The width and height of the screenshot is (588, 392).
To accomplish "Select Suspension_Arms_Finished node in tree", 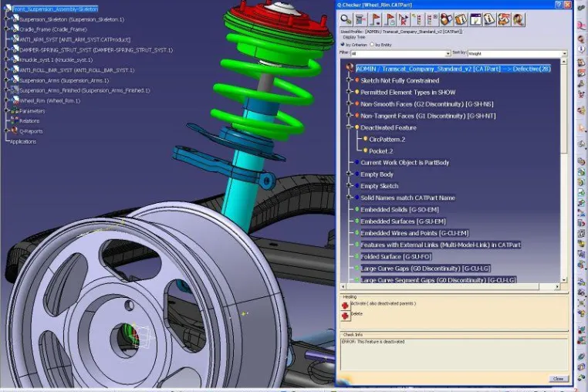I will 84,90.
